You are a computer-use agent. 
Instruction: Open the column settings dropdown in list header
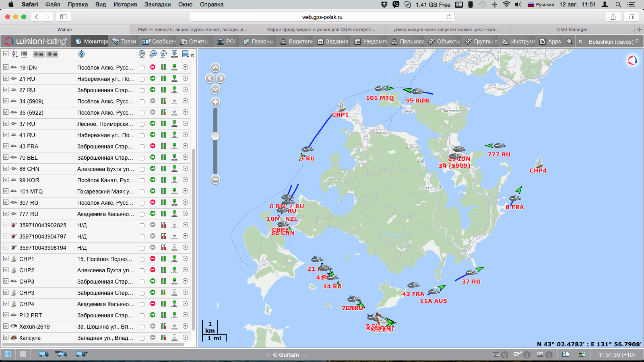186,54
